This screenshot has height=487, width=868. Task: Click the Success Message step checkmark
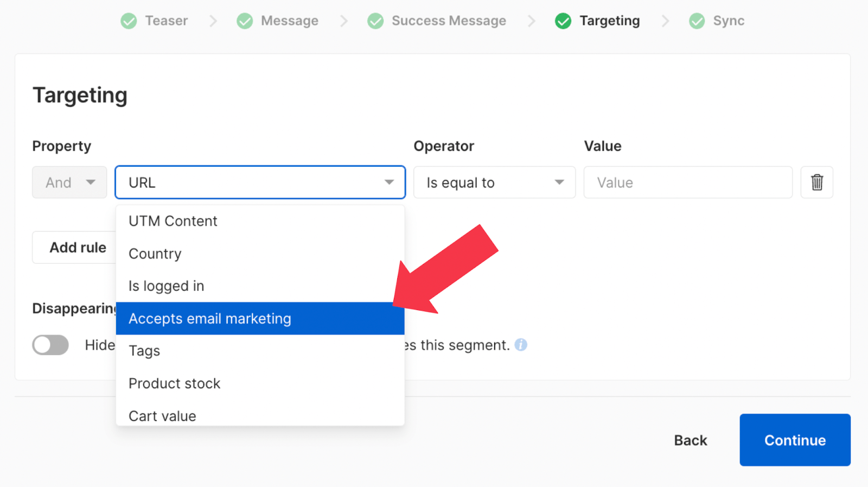point(375,21)
